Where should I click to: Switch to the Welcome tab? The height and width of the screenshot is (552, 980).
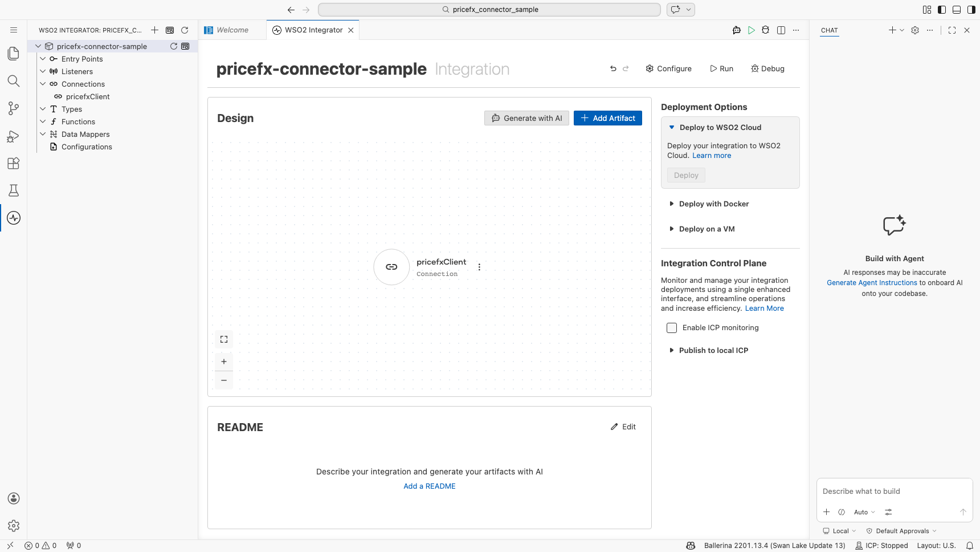click(x=232, y=30)
